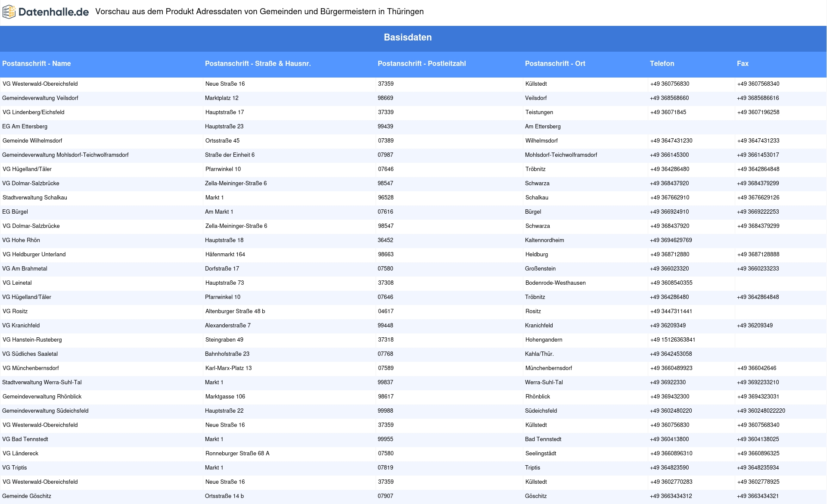Click the postal code 96528
The image size is (827, 504).
point(386,198)
